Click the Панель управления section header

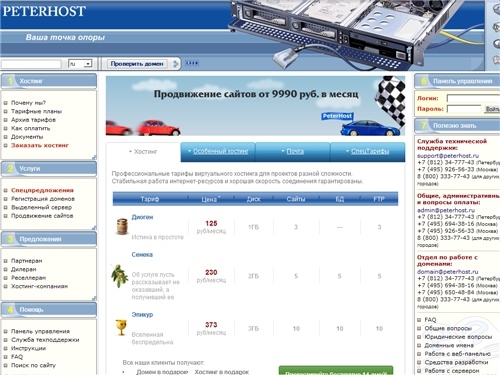click(457, 81)
